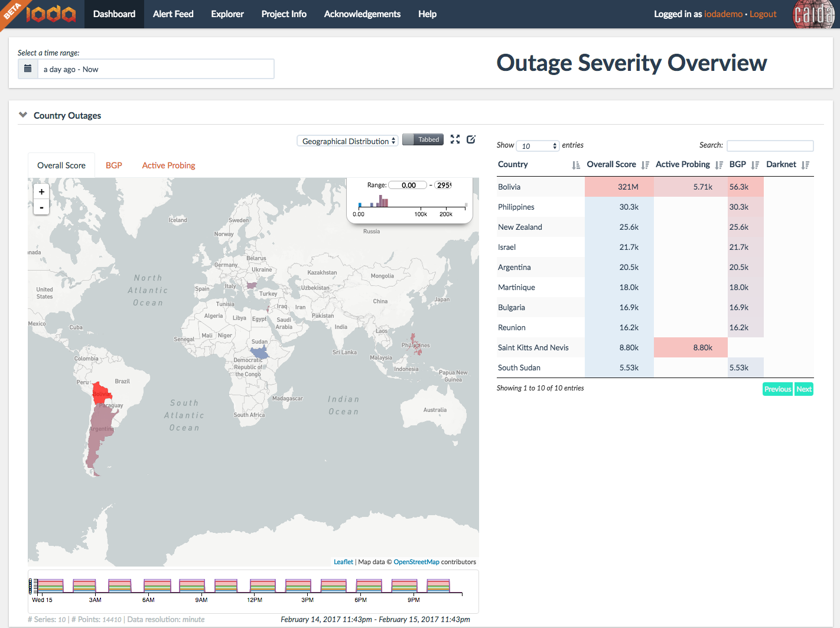This screenshot has width=840, height=628.
Task: Collapse the Country Outages section chevron
Action: click(23, 115)
